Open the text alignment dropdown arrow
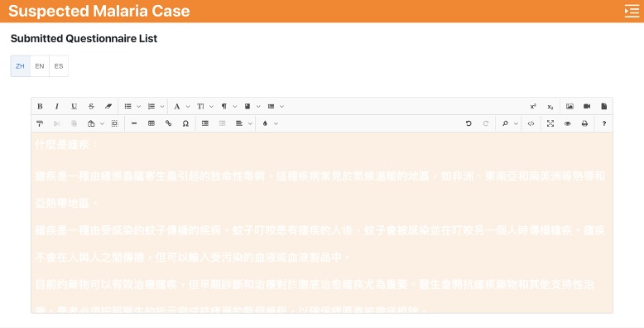Viewport: 644px width, 328px height. point(250,123)
